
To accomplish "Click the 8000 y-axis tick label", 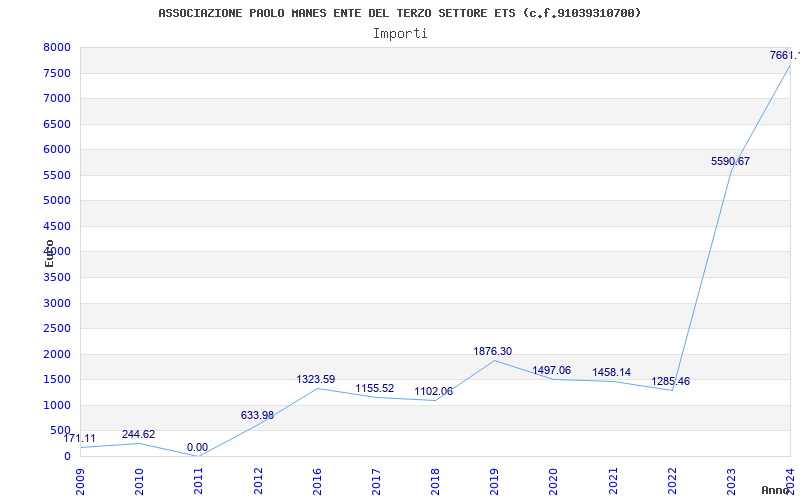I will click(x=57, y=47).
